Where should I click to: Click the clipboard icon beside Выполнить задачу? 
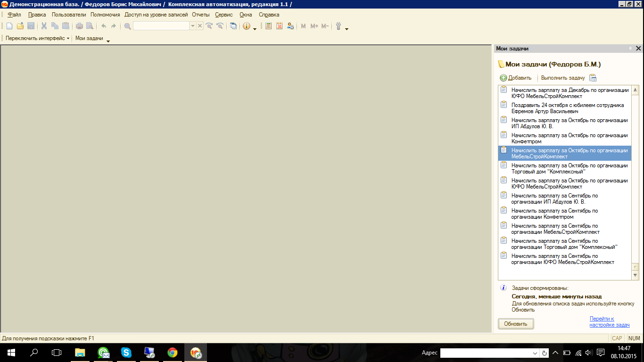(593, 78)
